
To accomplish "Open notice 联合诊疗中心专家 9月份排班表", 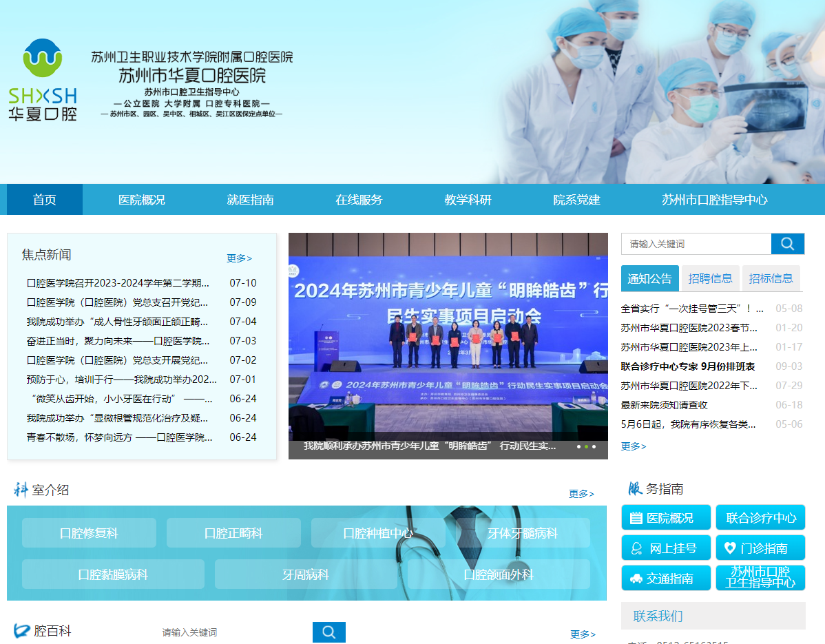I will pyautogui.click(x=688, y=366).
